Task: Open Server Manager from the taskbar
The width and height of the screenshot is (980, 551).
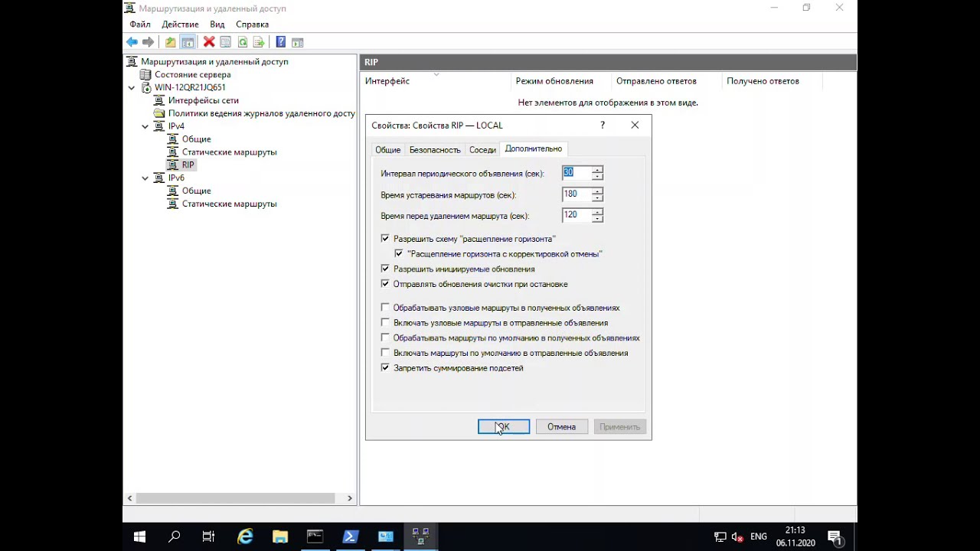Action: (x=385, y=536)
